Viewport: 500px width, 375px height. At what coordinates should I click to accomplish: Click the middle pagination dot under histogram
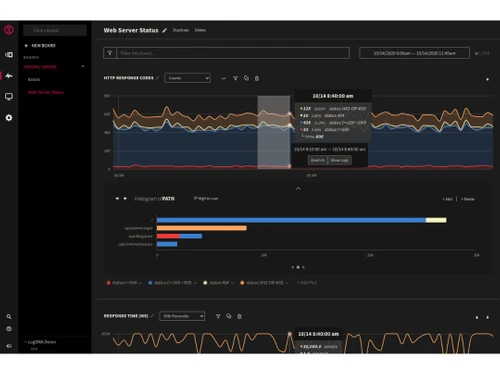coord(298,267)
